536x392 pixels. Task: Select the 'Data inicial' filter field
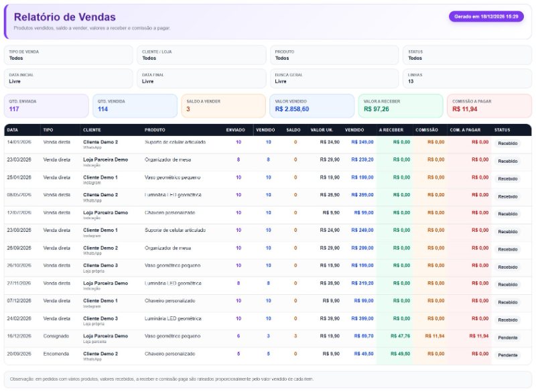click(68, 78)
